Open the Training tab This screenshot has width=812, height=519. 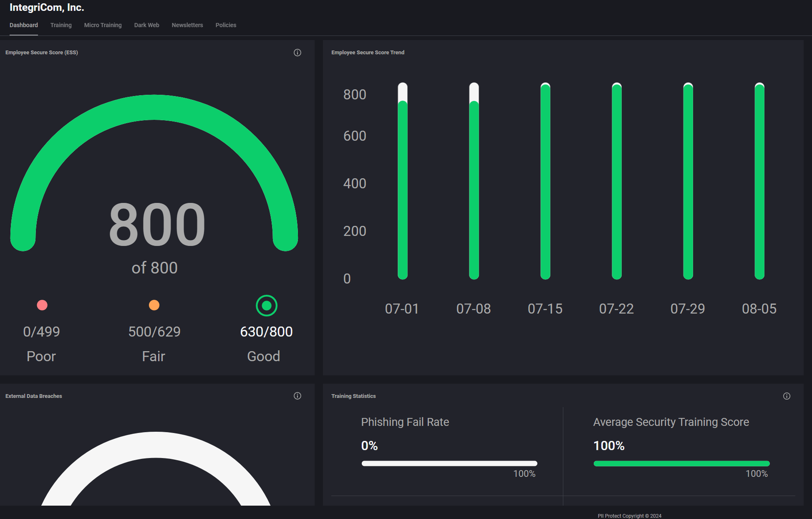tap(61, 25)
